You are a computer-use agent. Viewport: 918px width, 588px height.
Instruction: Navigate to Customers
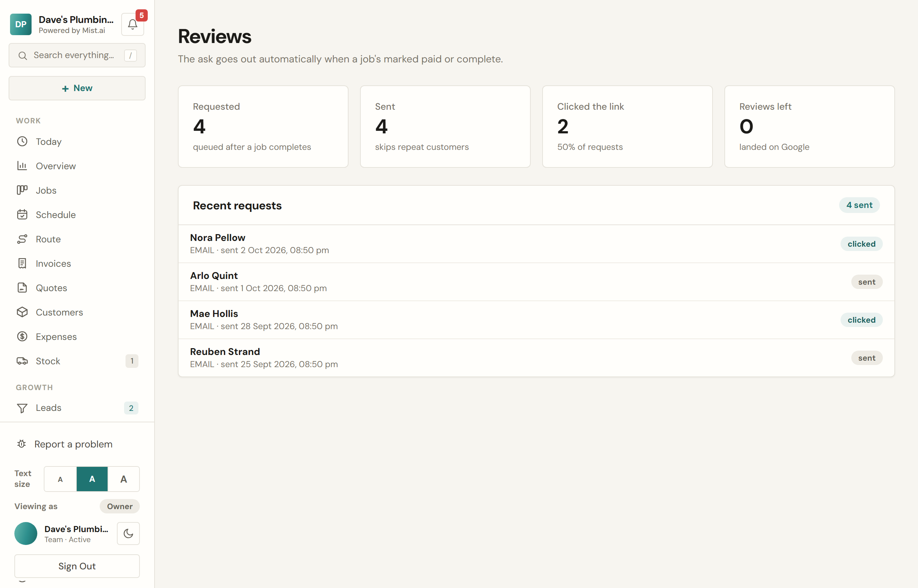point(77,312)
